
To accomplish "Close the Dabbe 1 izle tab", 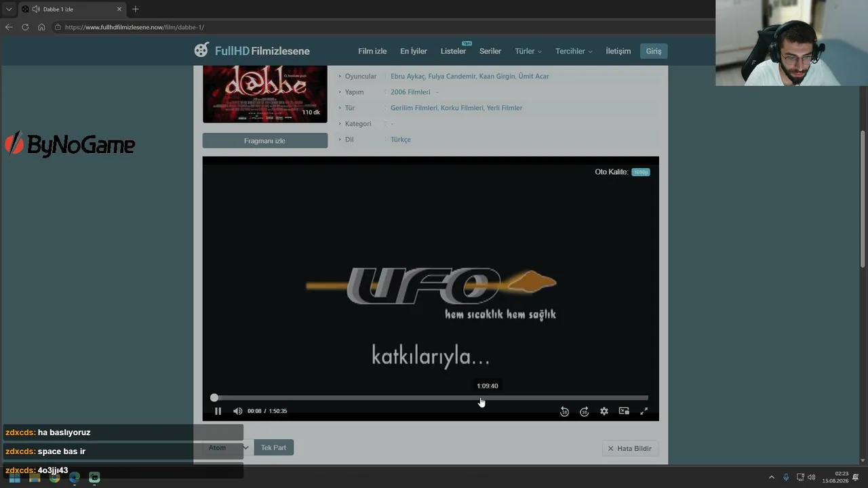I will click(x=119, y=9).
